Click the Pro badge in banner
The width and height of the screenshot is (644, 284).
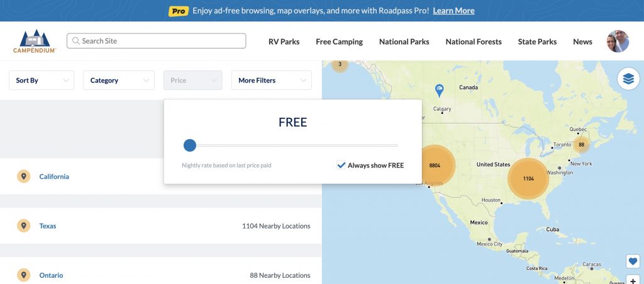coord(178,11)
